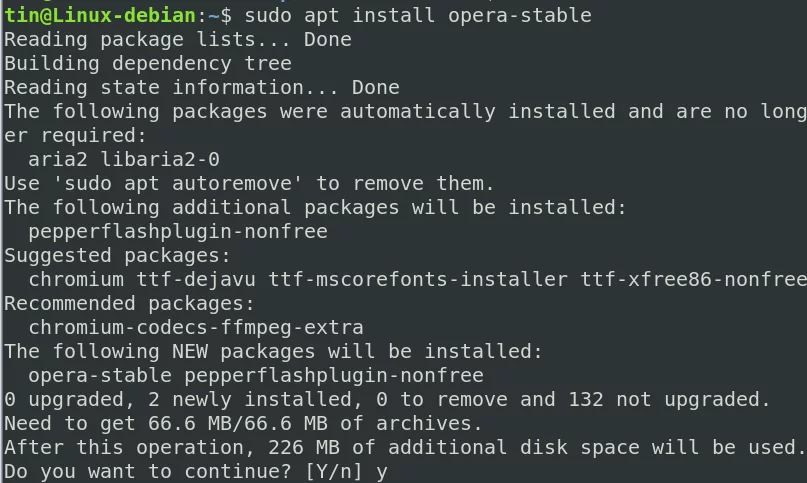The image size is (807, 483).
Task: Click the 'Recommended packages:' heading
Action: (x=129, y=303)
